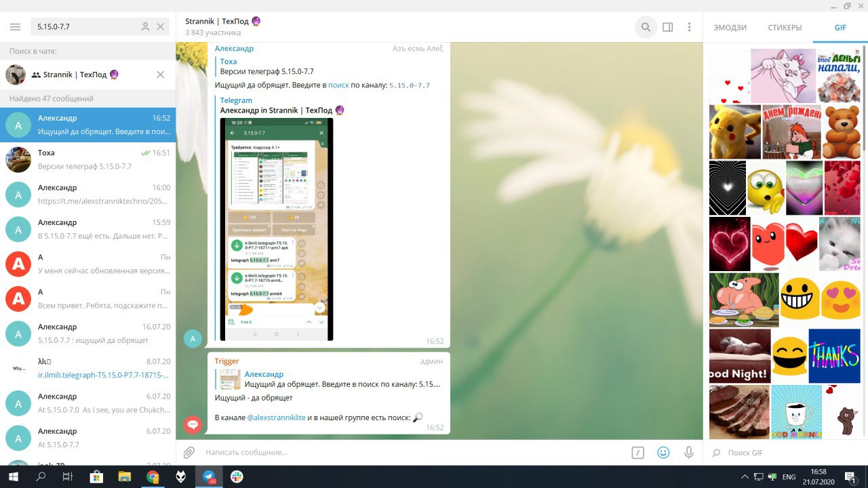Select the teddy bear GIF
This screenshot has height=488, width=868.
tap(842, 131)
